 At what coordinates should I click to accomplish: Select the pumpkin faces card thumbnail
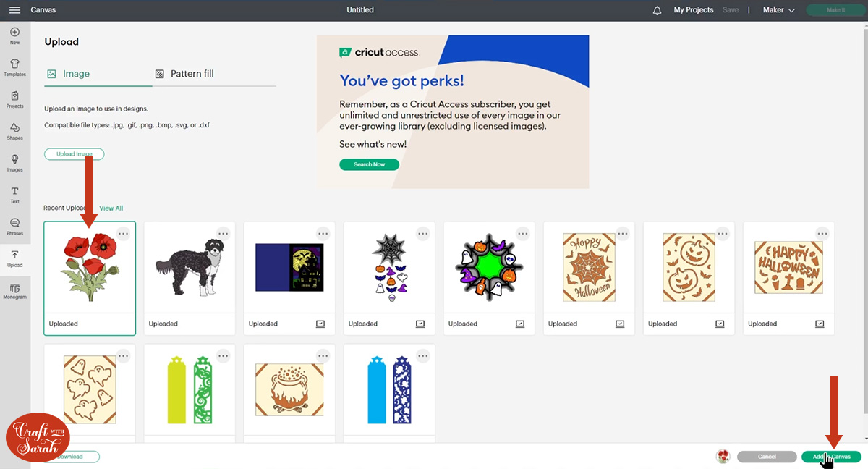coord(689,267)
